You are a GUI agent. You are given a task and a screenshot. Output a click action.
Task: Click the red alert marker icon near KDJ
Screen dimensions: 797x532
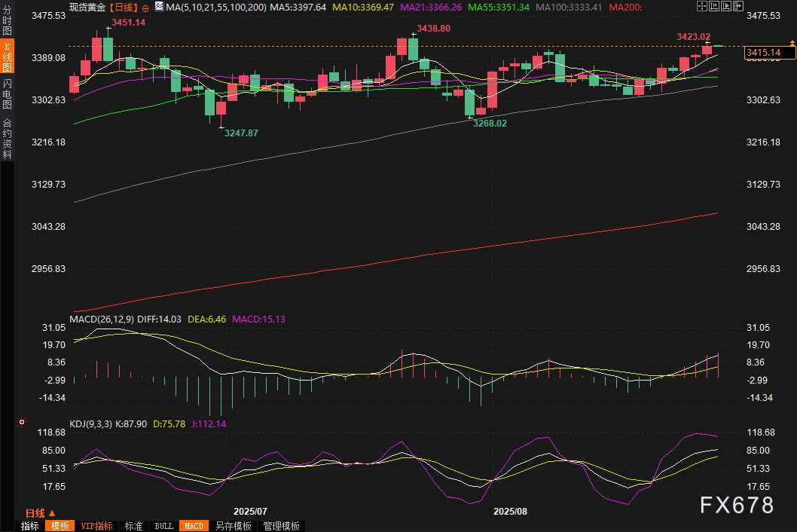(22, 422)
